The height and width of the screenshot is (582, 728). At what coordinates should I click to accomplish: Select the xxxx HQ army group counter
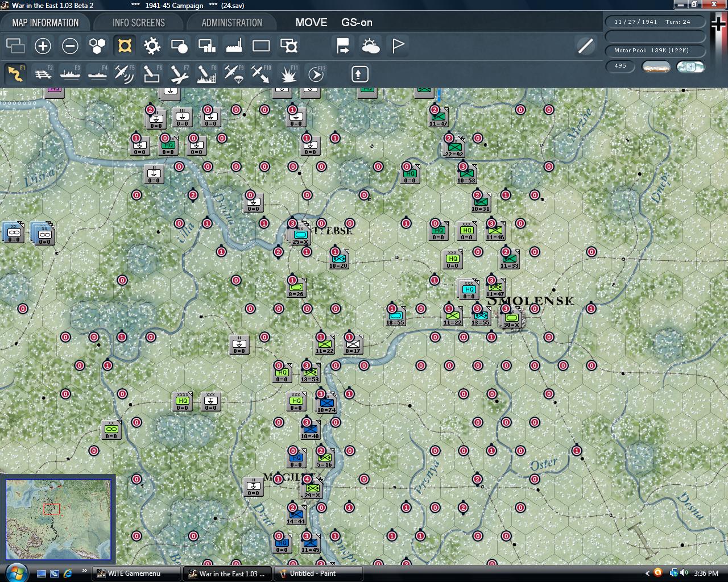coord(182,402)
